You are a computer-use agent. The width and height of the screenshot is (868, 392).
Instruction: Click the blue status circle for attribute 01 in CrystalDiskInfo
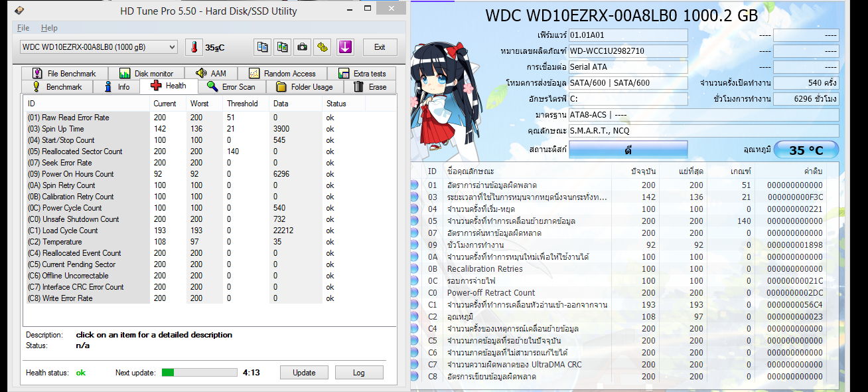[x=415, y=185]
